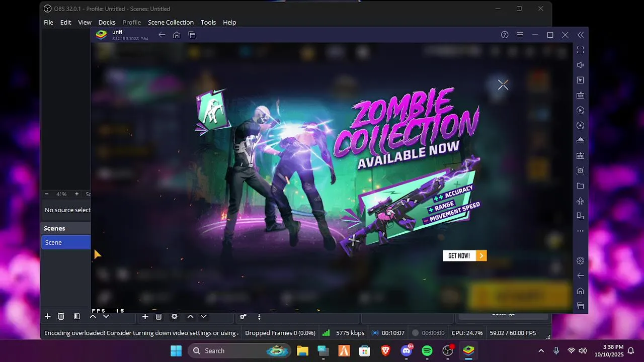Viewport: 644px width, 362px height.
Task: Open source properties gear icon in OBS
Action: [174, 316]
